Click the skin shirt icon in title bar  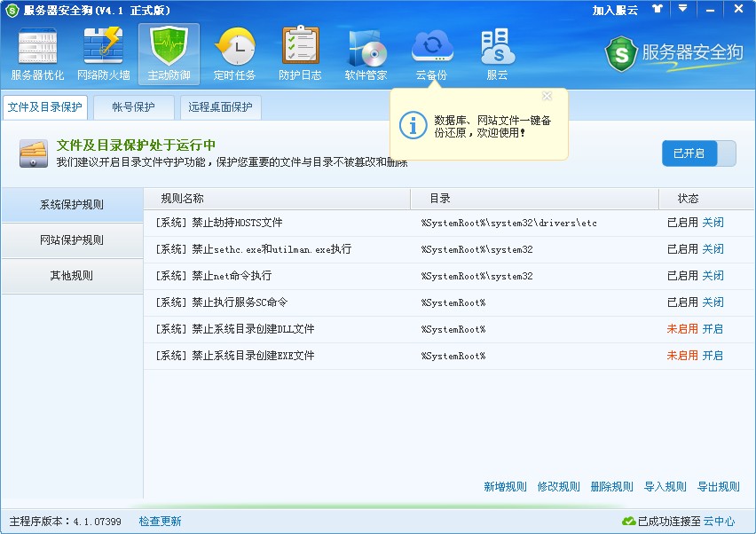pyautogui.click(x=657, y=9)
